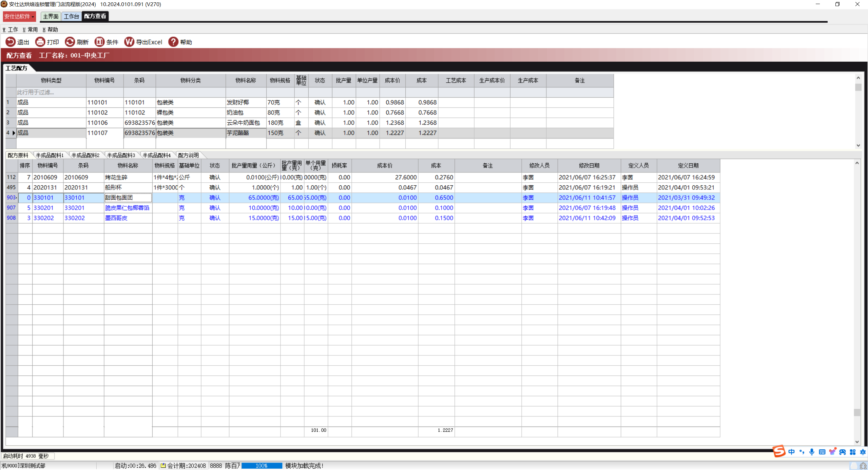Click the 导出Excel export icon
The width and height of the screenshot is (868, 470).
[x=129, y=42]
